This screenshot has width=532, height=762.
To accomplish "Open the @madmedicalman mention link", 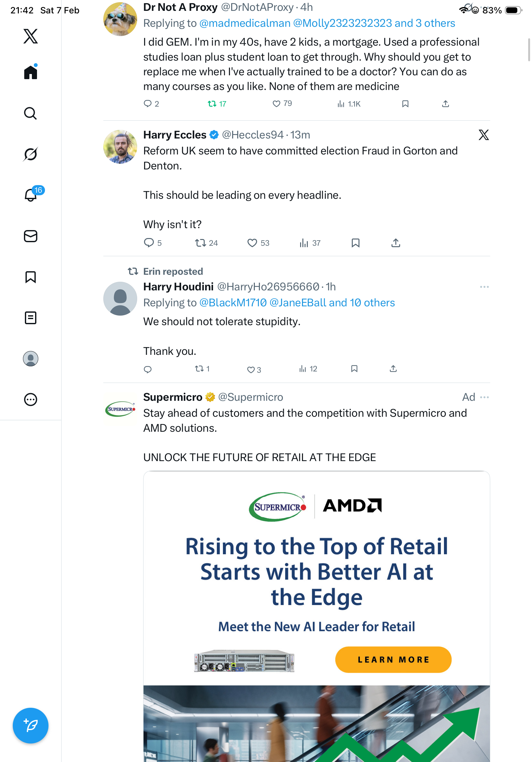I will coord(245,23).
